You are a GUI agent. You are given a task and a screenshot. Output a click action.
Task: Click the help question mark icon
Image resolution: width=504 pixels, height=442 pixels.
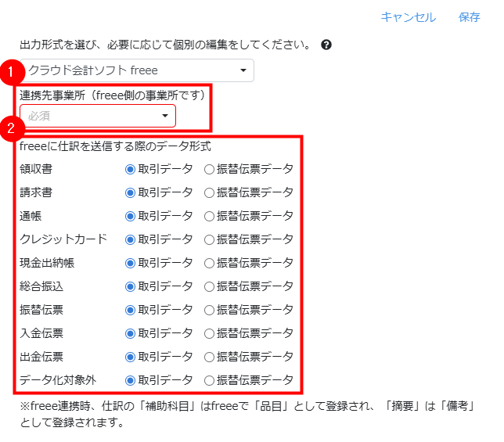pyautogui.click(x=326, y=45)
